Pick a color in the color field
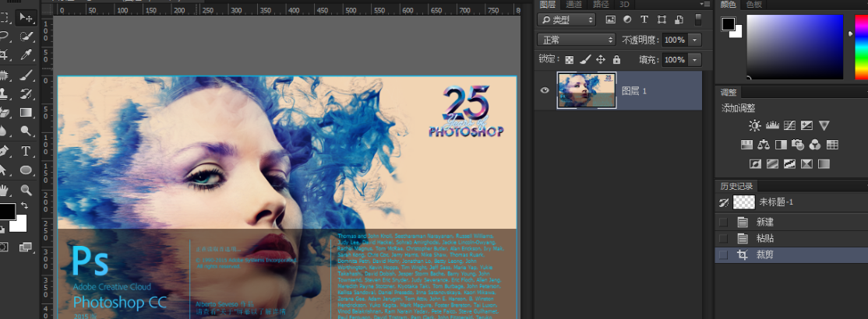Image resolution: width=868 pixels, height=319 pixels. click(x=795, y=47)
